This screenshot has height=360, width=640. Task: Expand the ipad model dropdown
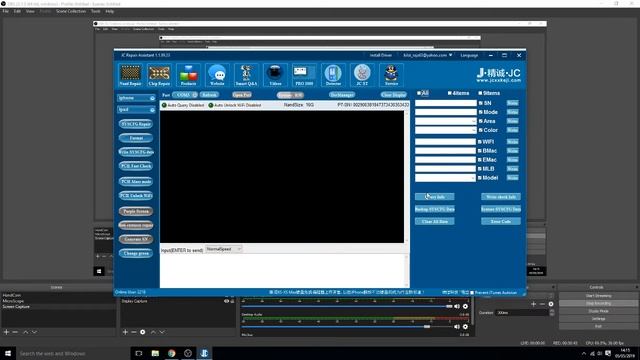click(x=152, y=110)
